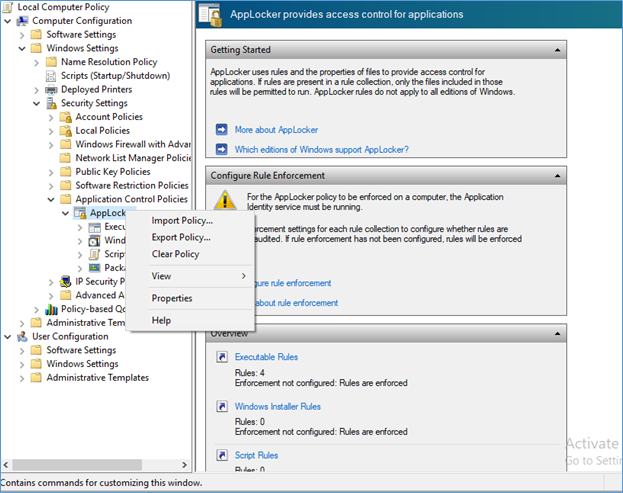This screenshot has height=493, width=623.
Task: Click arrow icon beside Which editions of Windows
Action: coord(222,149)
